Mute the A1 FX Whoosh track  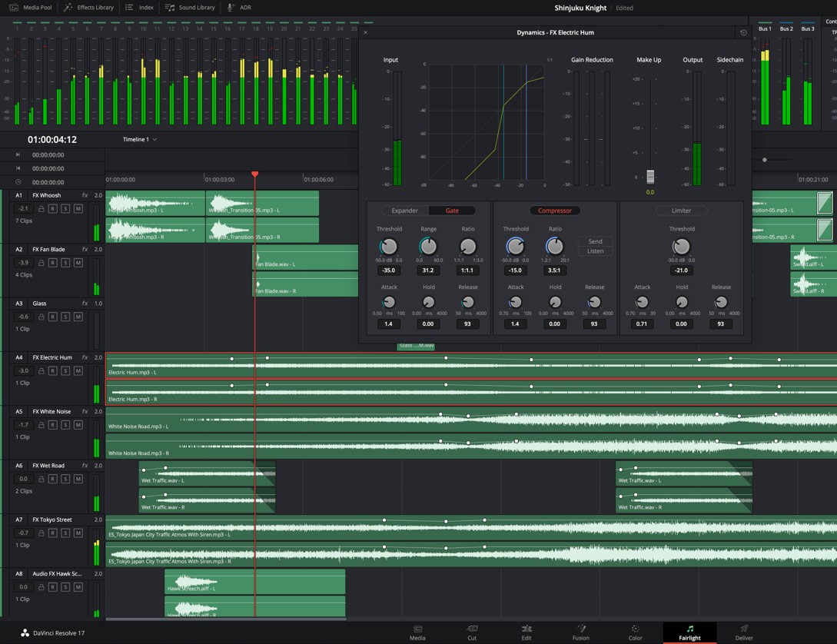tap(78, 209)
